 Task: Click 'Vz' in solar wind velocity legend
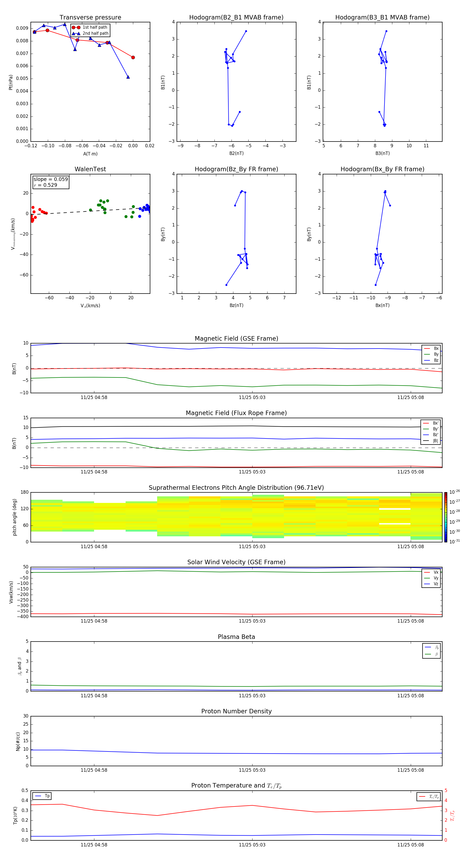pos(436,584)
